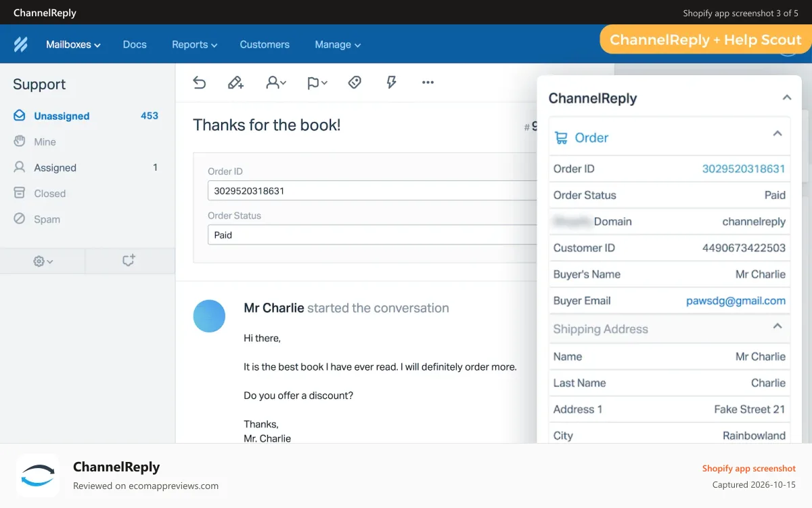This screenshot has height=508, width=812.
Task: Click the Closed archive box icon
Action: tap(20, 193)
